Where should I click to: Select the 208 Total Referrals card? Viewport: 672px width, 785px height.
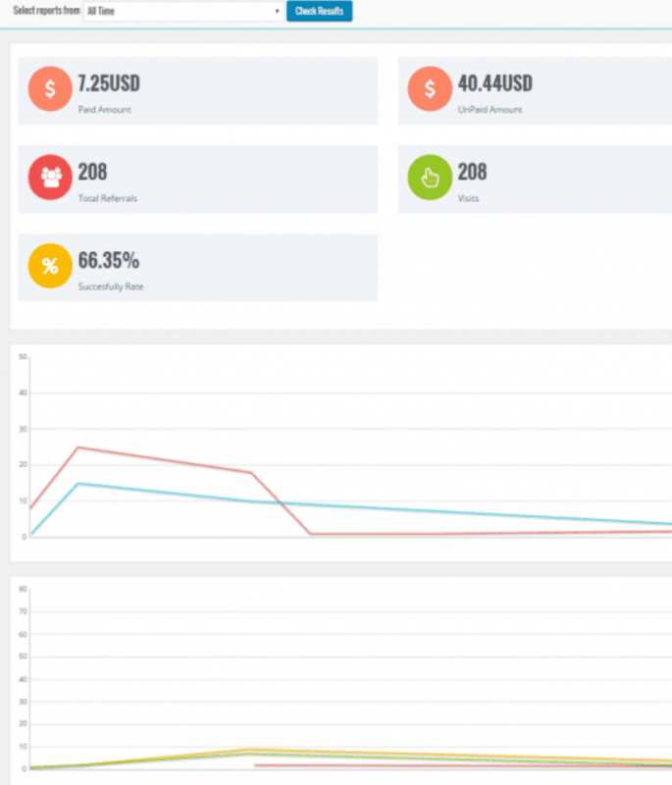197,180
